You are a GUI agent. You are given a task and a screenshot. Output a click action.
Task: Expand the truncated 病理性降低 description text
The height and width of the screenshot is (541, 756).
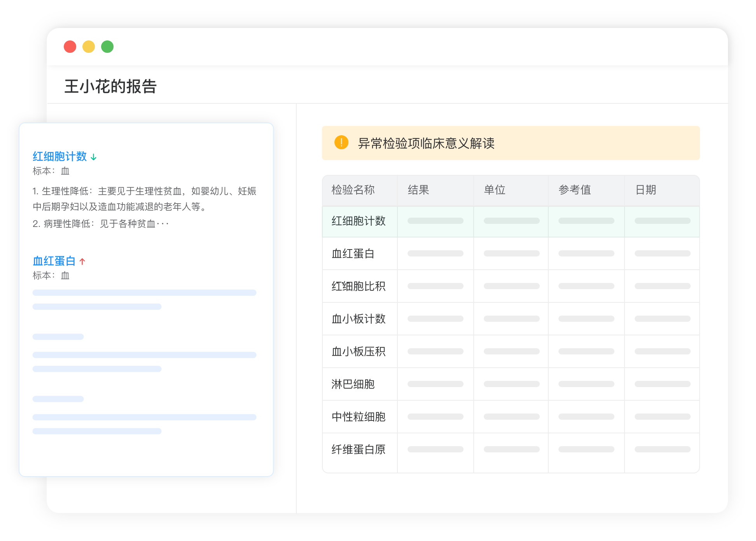click(162, 224)
